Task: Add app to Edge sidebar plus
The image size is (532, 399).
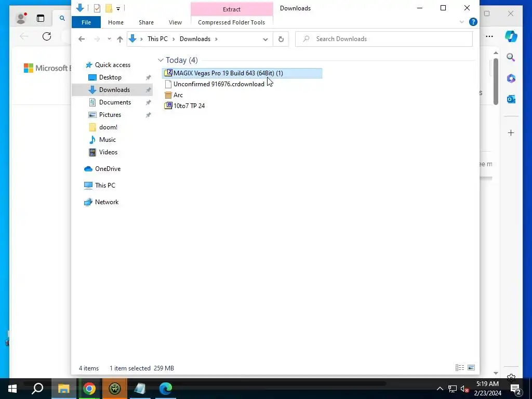Action: [x=511, y=132]
